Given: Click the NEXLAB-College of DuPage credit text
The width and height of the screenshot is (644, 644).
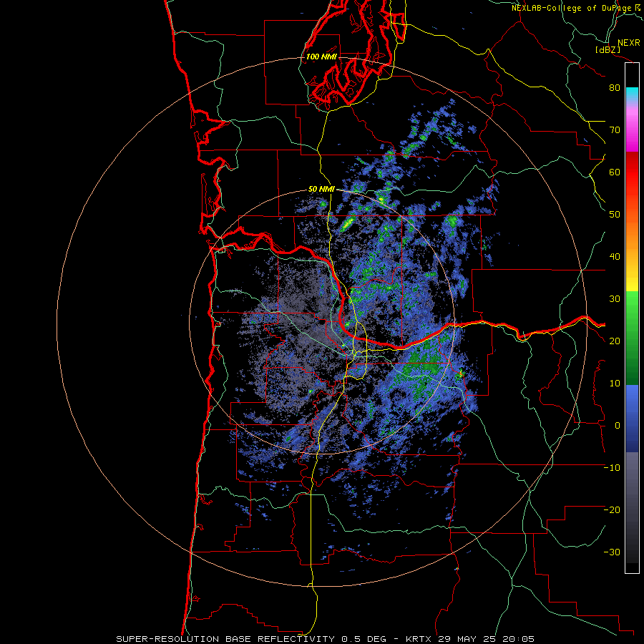Looking at the screenshot, I should coord(577,8).
